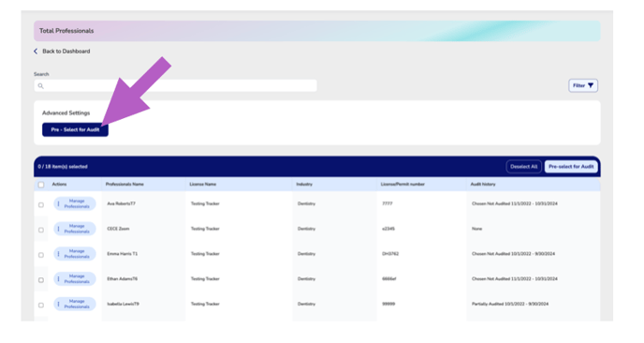The height and width of the screenshot is (343, 644).
Task: Sort by Professionals Name column header
Action: tap(124, 185)
